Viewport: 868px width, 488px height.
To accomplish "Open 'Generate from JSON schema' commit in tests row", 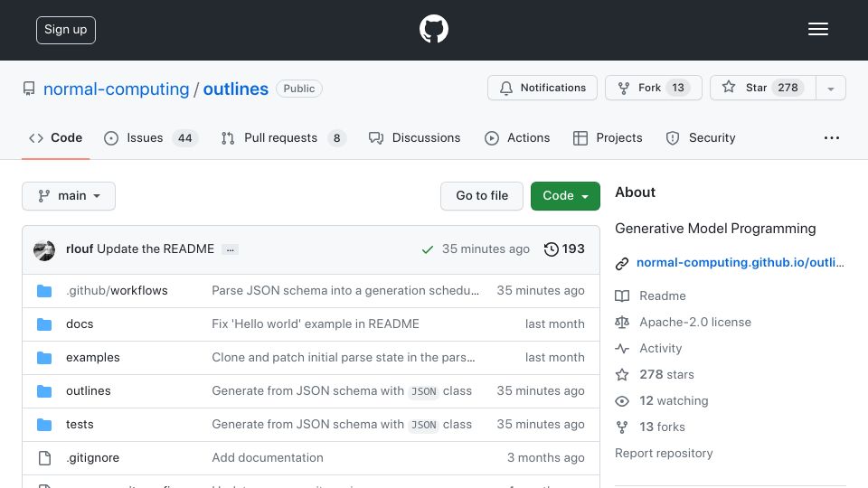I will tap(342, 425).
